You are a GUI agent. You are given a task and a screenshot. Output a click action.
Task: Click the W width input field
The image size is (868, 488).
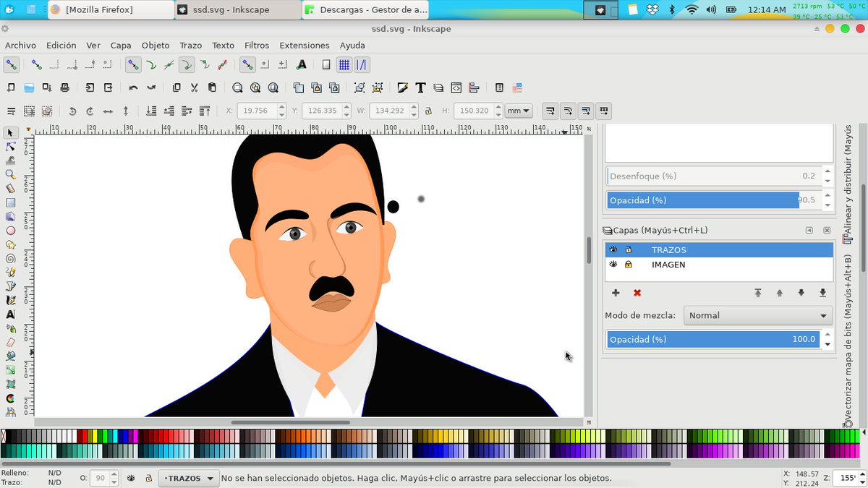click(x=389, y=111)
